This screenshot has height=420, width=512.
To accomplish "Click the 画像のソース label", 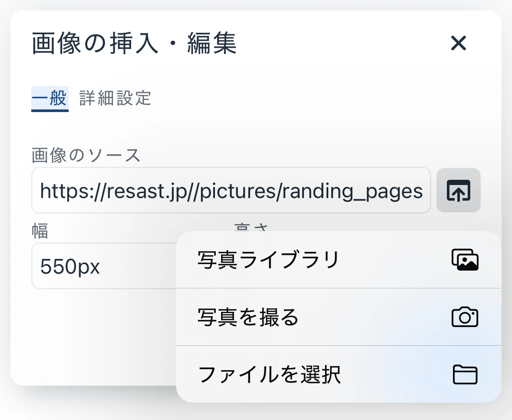I will point(86,155).
